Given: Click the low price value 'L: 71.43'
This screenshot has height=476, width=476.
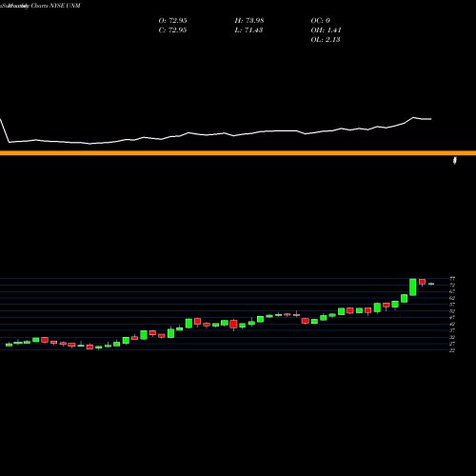Looking at the screenshot, I should tap(248, 30).
